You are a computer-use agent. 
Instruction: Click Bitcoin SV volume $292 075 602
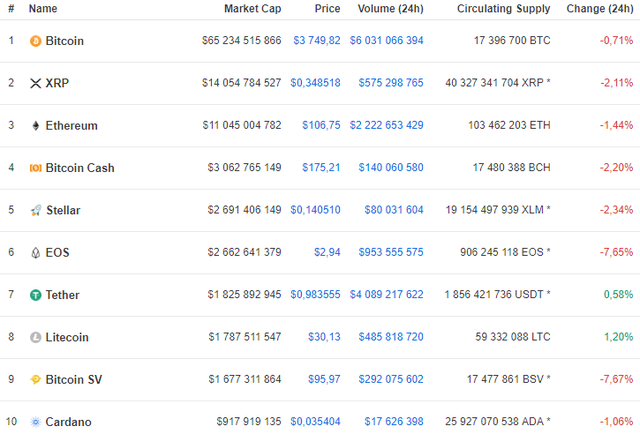pos(391,379)
